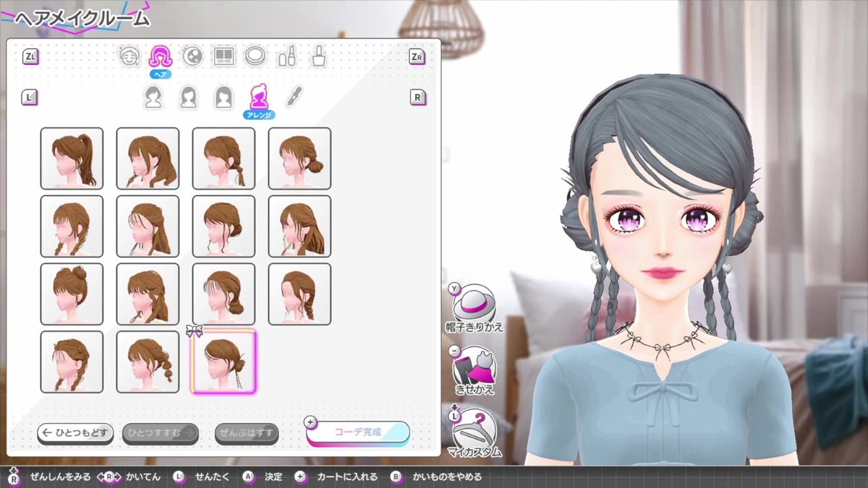Select the face skin category icon

[x=129, y=56]
